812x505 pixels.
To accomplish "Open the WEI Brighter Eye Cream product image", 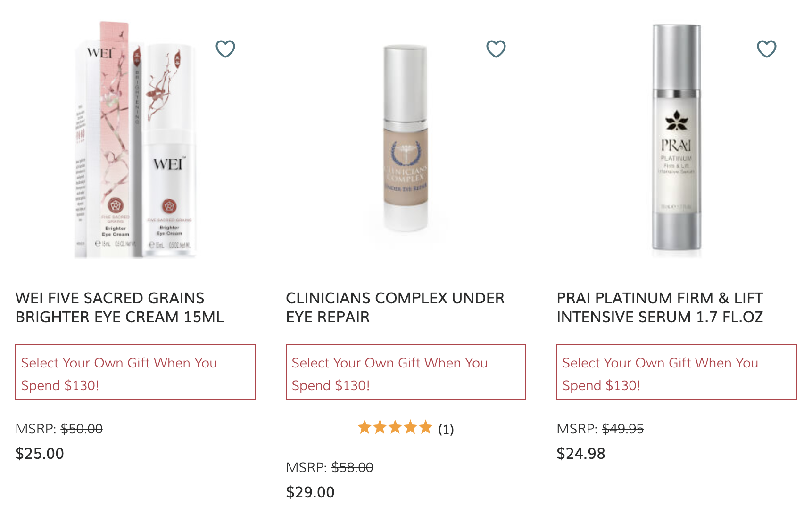I will click(x=135, y=139).
